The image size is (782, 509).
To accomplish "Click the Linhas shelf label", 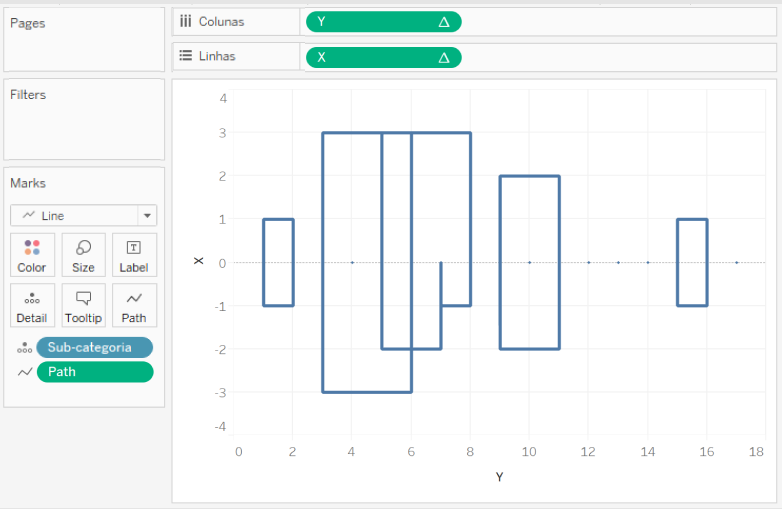I will [x=217, y=56].
